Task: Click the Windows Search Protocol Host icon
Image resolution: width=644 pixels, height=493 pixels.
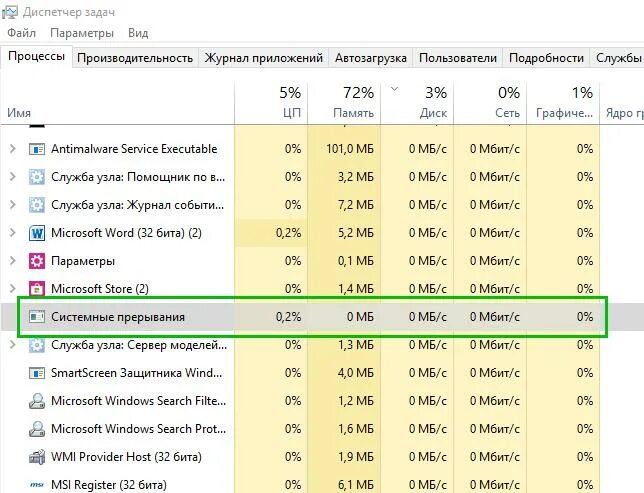Action: click(x=37, y=428)
